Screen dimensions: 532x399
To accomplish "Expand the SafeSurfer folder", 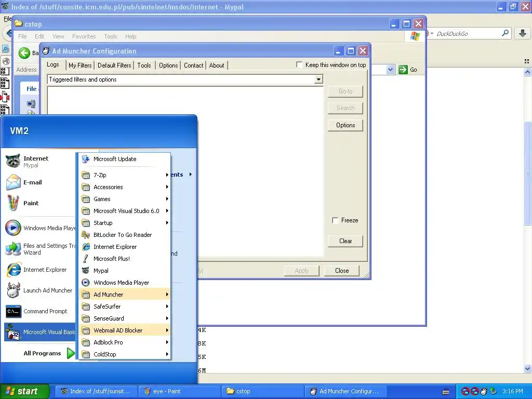I will (x=125, y=307).
